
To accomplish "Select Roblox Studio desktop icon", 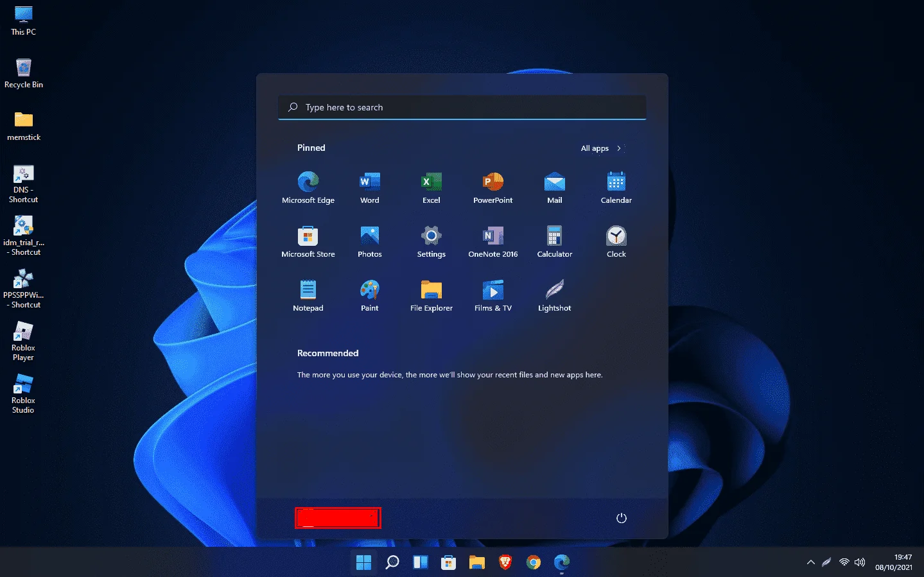I will [24, 394].
